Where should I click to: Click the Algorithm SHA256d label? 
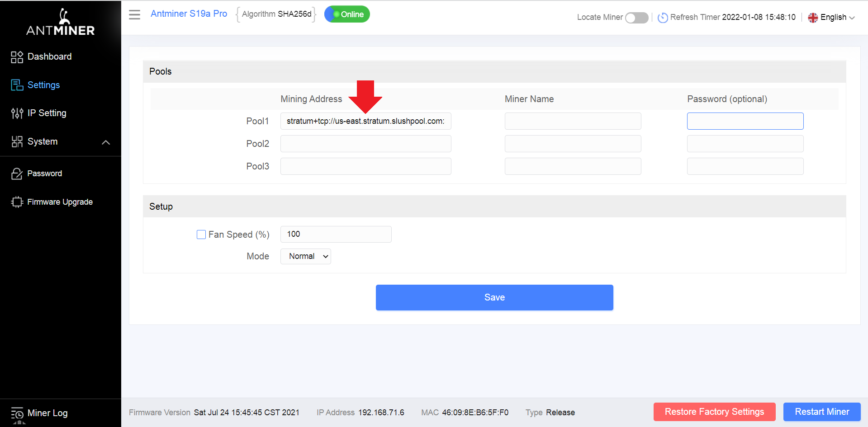276,14
